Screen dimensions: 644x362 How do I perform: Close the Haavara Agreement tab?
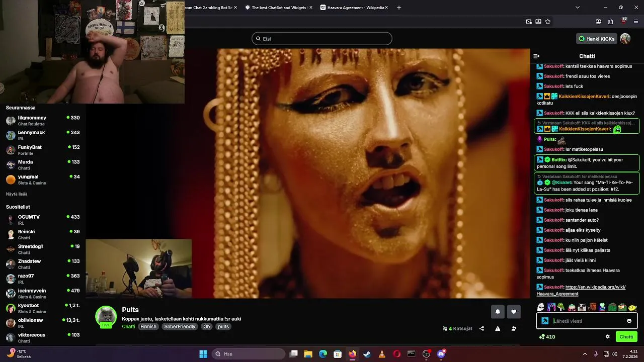click(386, 8)
